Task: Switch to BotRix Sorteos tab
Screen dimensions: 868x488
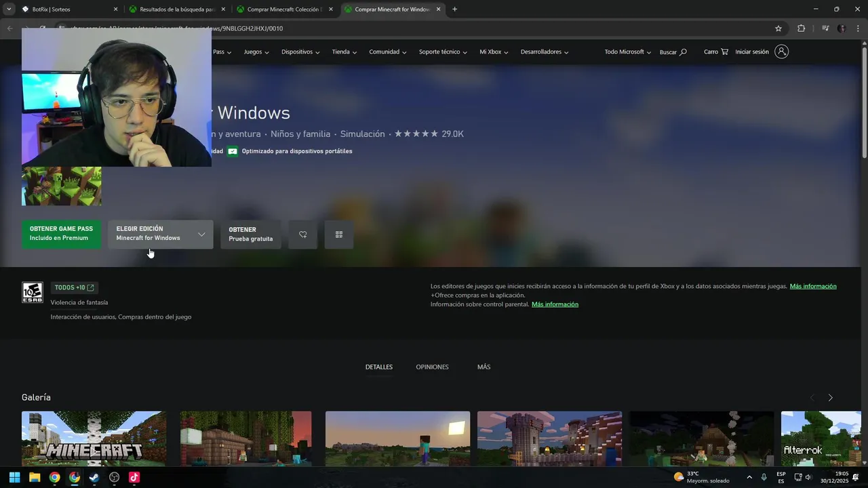Action: (68, 9)
